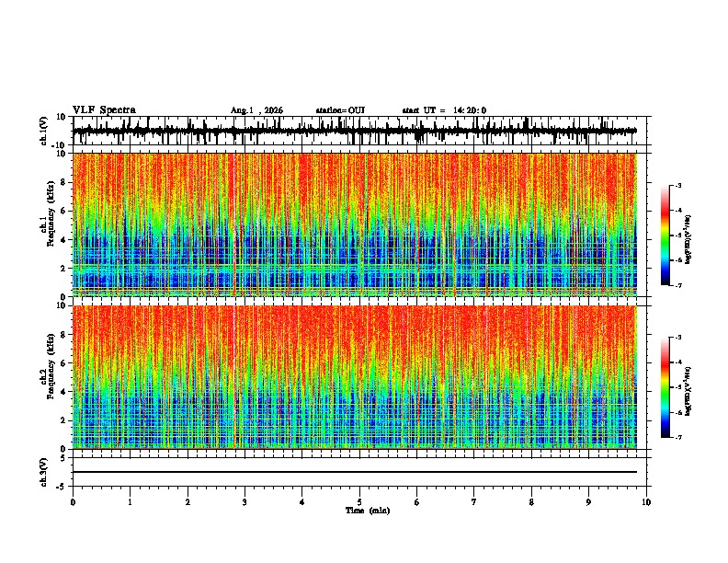Viewport: 728px width, 563px height.
Task: Click the "6" tick on ch.2 frequency axis
Action: coord(64,363)
